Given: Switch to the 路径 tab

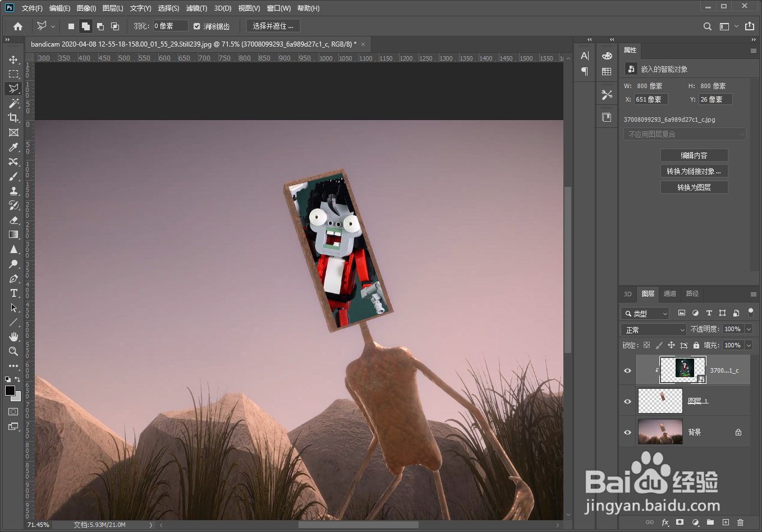Looking at the screenshot, I should 692,293.
